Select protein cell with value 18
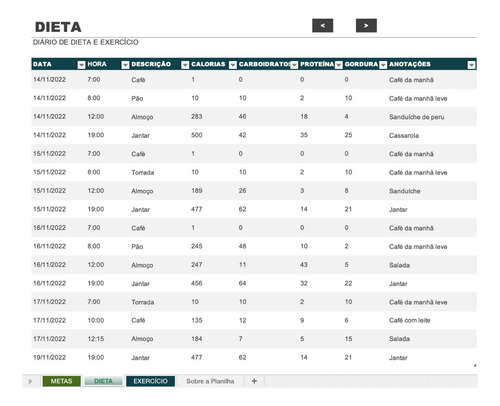This screenshot has height=406, width=500. pyautogui.click(x=304, y=116)
